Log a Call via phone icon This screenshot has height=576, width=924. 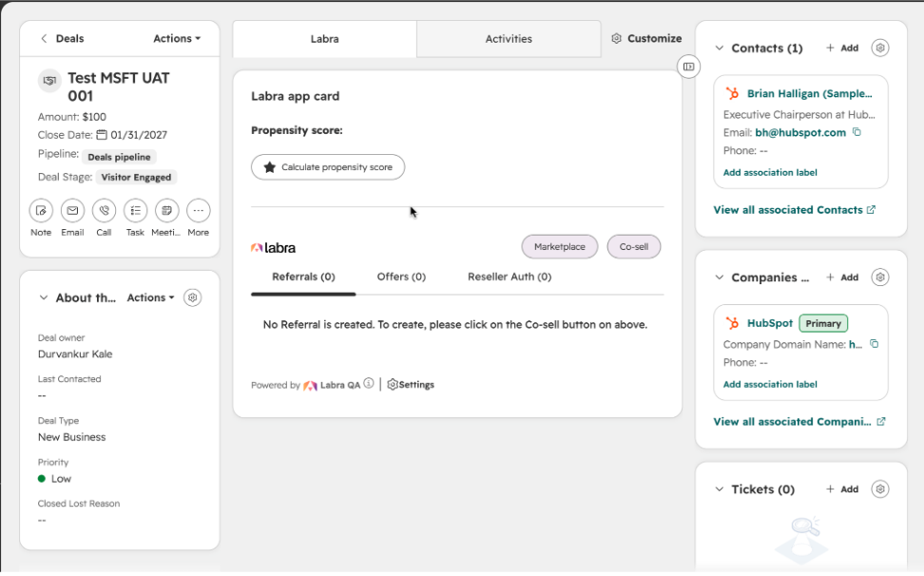(104, 210)
